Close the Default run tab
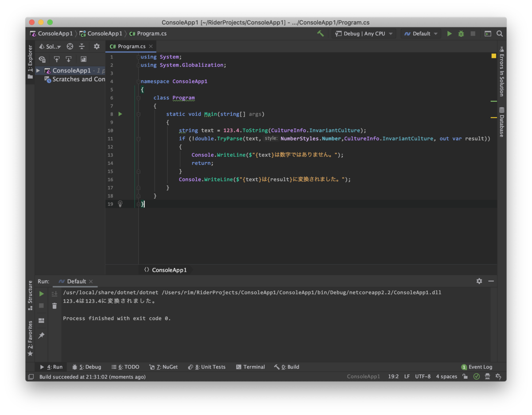532x415 pixels. [91, 282]
